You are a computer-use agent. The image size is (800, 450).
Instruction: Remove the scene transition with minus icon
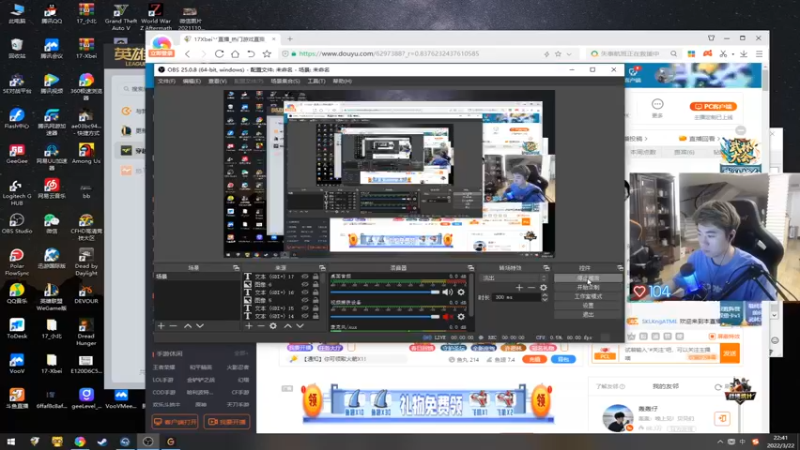pyautogui.click(x=531, y=288)
